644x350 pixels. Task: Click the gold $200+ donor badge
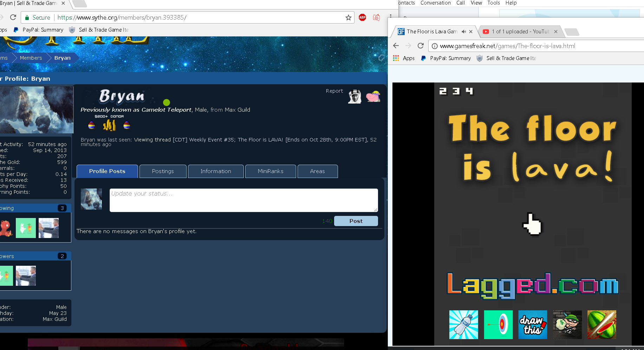click(109, 125)
